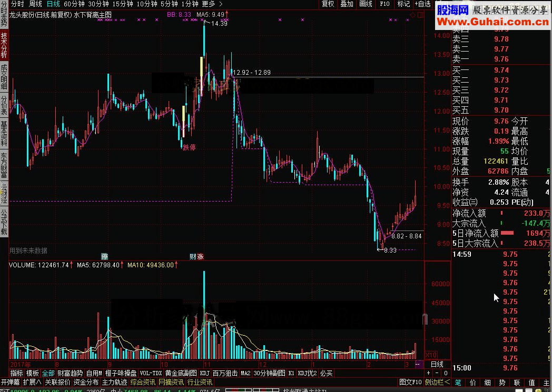This screenshot has height=392, width=552.
Task: Toggle the 侧边栏 sidebar visibility
Action: pyautogui.click(x=437, y=382)
